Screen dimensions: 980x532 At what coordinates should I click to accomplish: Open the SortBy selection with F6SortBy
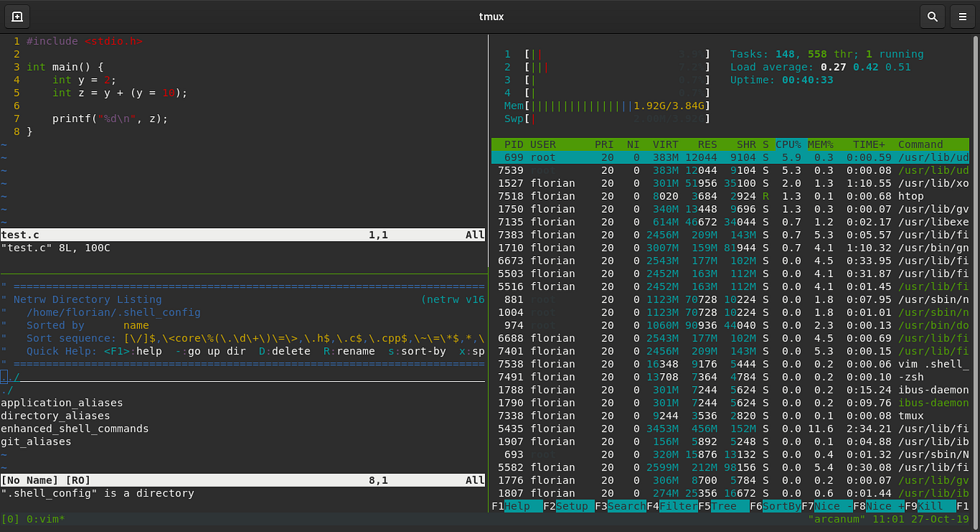777,506
